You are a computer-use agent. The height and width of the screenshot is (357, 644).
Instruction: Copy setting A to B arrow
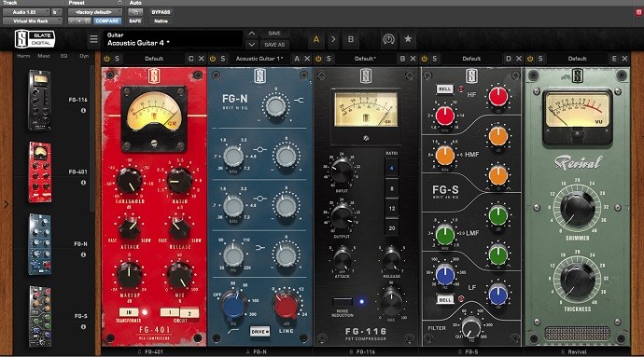(333, 39)
